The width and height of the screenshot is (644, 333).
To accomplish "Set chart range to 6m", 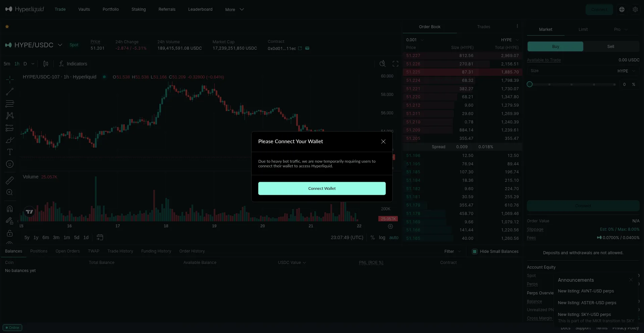I will click(x=46, y=237).
